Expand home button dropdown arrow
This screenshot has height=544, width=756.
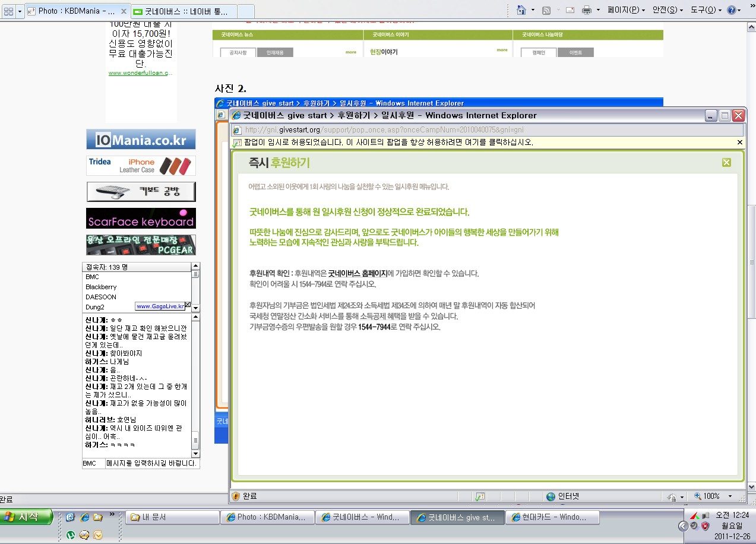pyautogui.click(x=533, y=10)
